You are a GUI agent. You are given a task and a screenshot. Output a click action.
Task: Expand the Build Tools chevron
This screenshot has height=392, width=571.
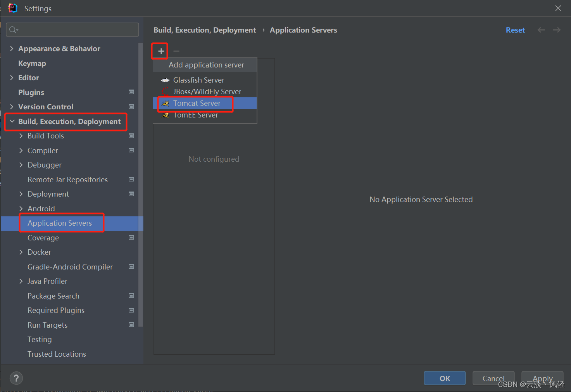(x=21, y=136)
